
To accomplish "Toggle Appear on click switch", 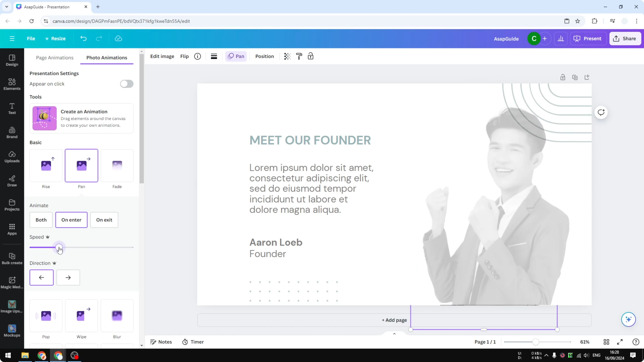I will [x=127, y=84].
